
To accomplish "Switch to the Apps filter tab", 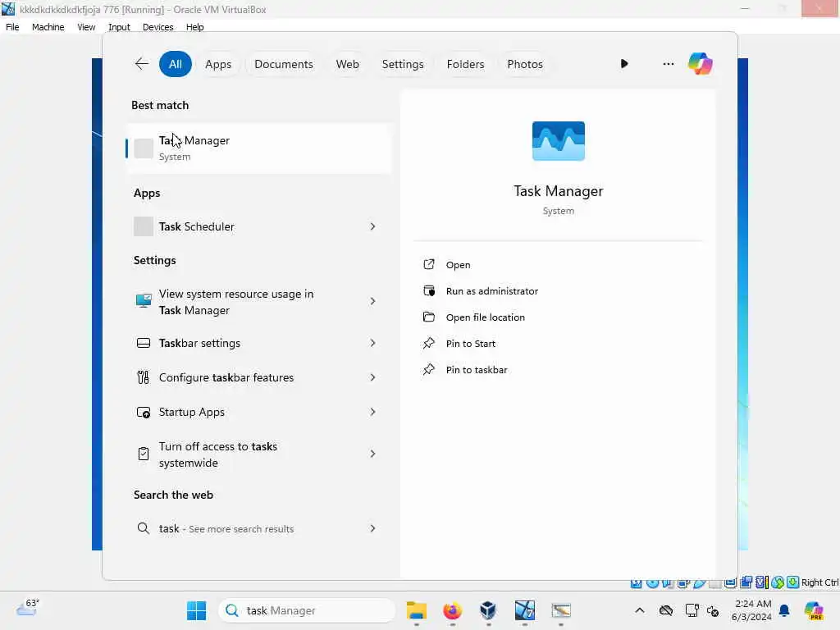I will click(x=218, y=64).
